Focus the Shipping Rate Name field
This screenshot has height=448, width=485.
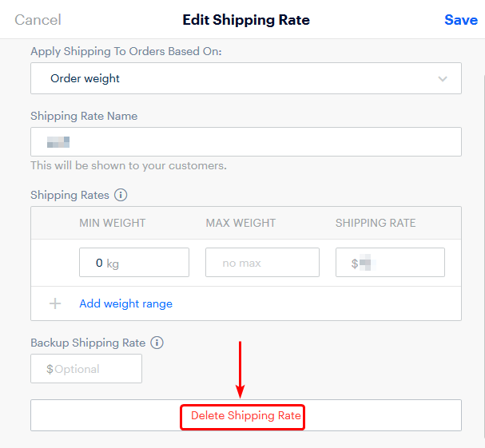(x=246, y=141)
